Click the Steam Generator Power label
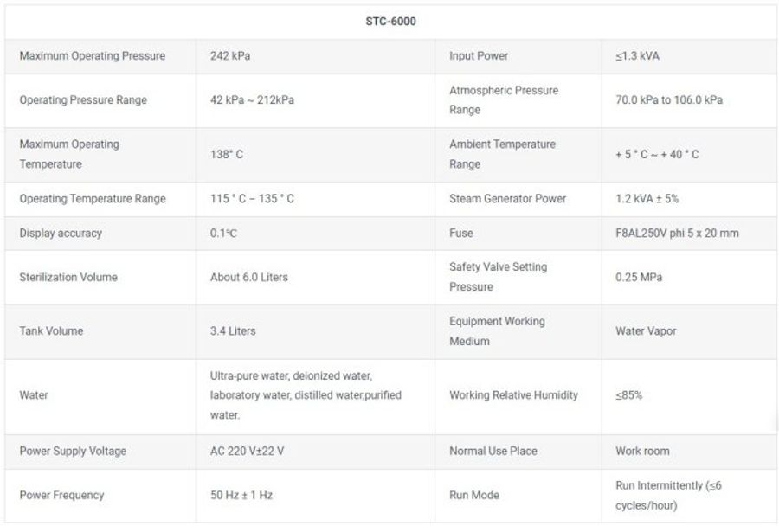 point(507,199)
